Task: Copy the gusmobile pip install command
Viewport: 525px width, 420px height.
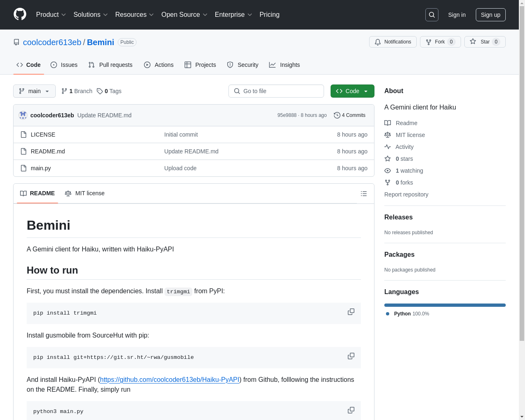Action: [351, 356]
